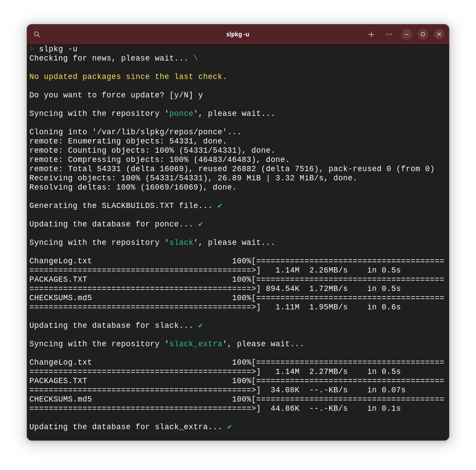Click the 'slpkg -u' window title

(238, 34)
